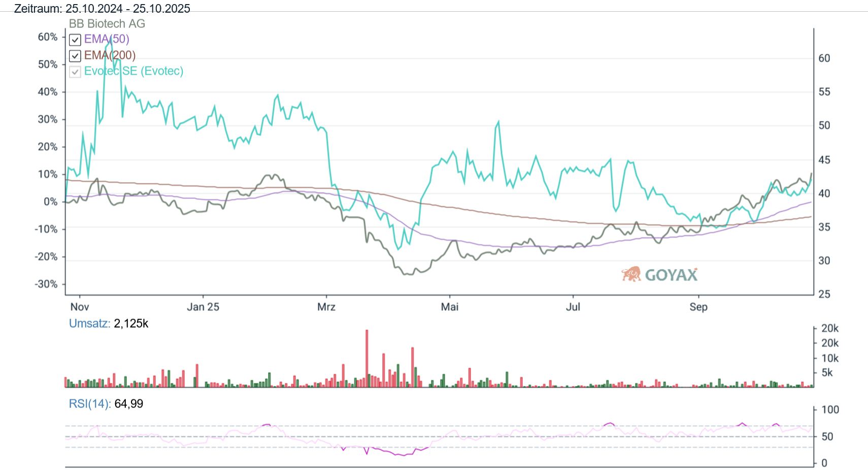Select the BB Biotech AG chart title
The height and width of the screenshot is (470, 868).
point(107,24)
